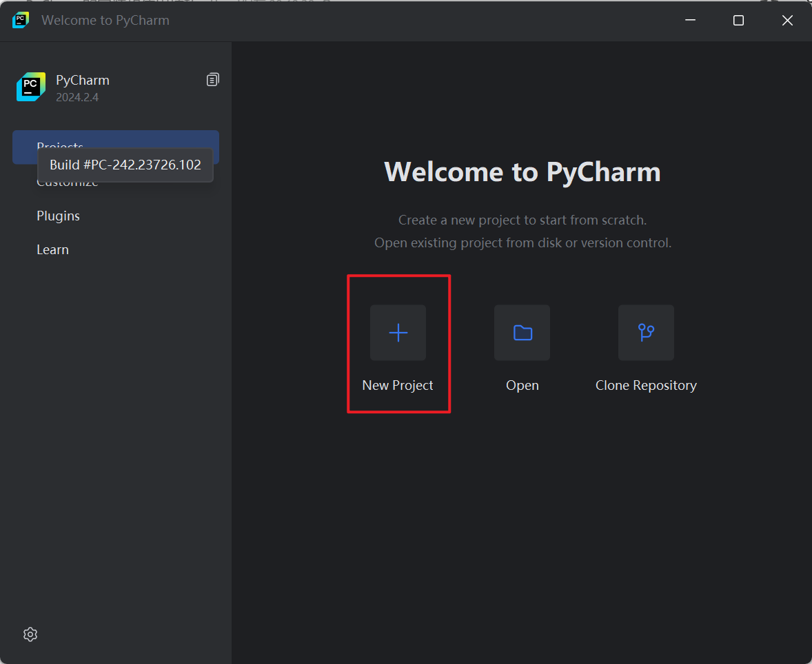Click the PyCharm product name in sidebar
The image size is (812, 664).
82,80
